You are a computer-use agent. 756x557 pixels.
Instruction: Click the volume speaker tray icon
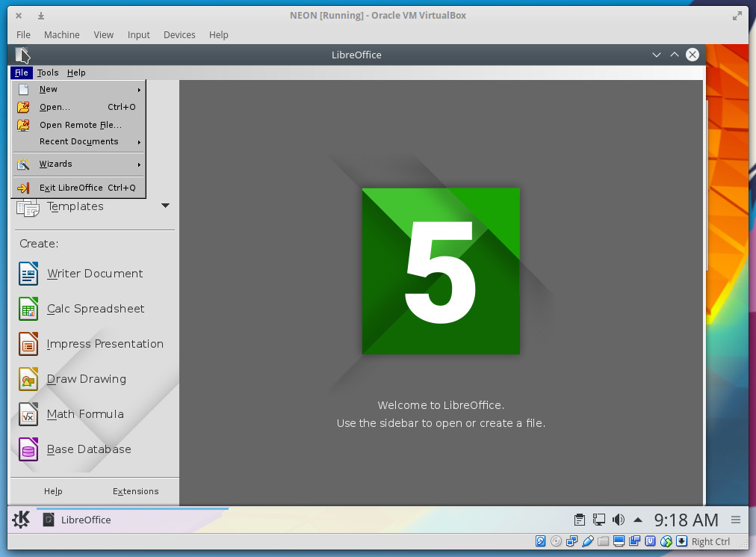point(619,520)
